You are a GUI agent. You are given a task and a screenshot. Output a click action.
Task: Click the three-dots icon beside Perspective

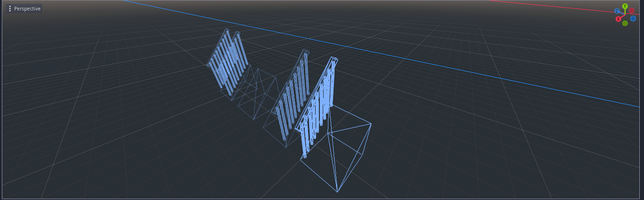(x=10, y=9)
